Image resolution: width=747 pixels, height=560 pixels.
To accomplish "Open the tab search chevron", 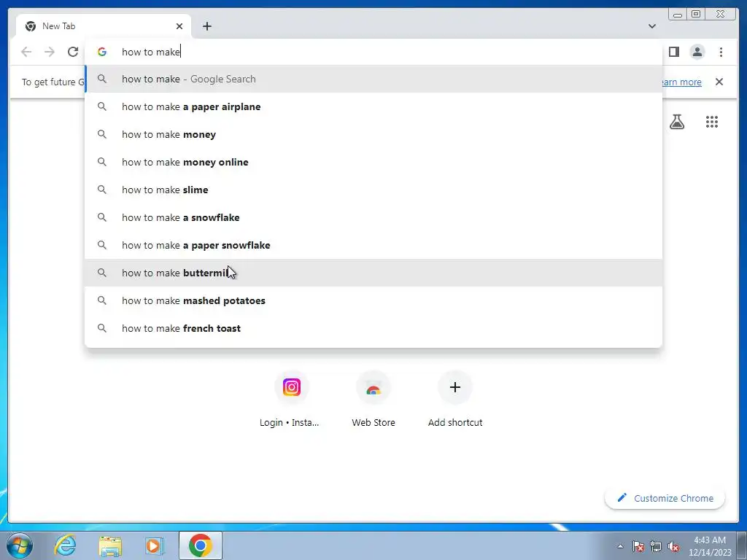I will [x=652, y=26].
